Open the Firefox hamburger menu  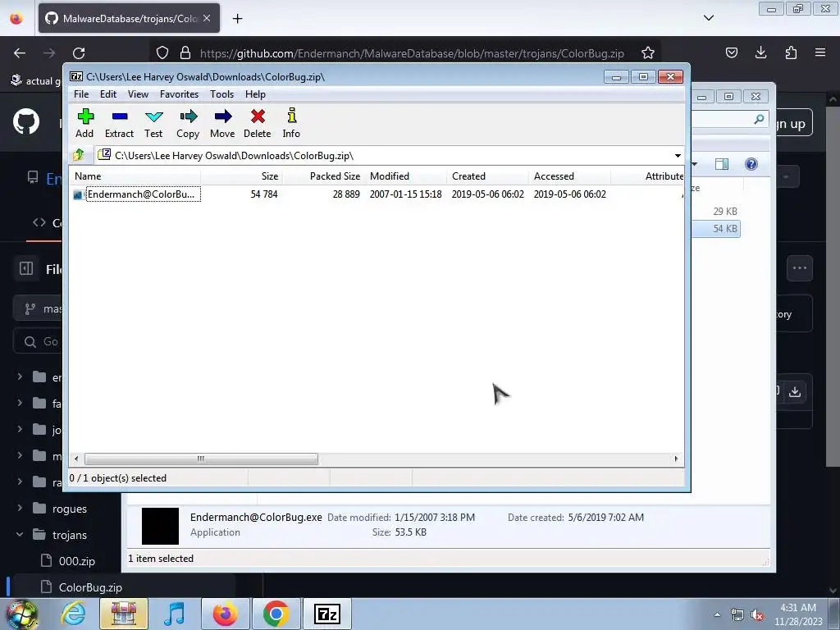pyautogui.click(x=820, y=52)
